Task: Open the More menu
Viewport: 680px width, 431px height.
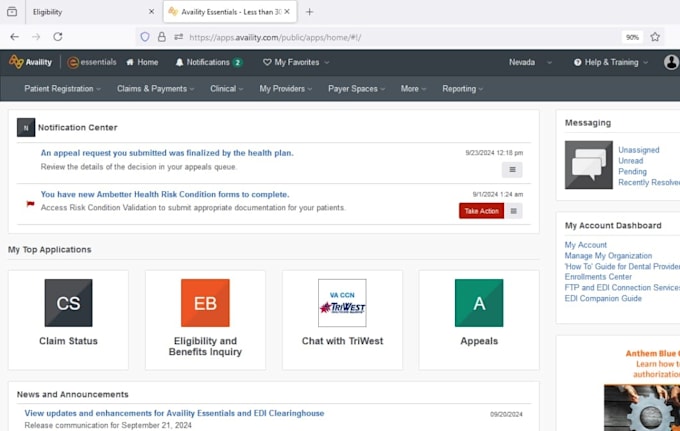Action: pos(413,88)
